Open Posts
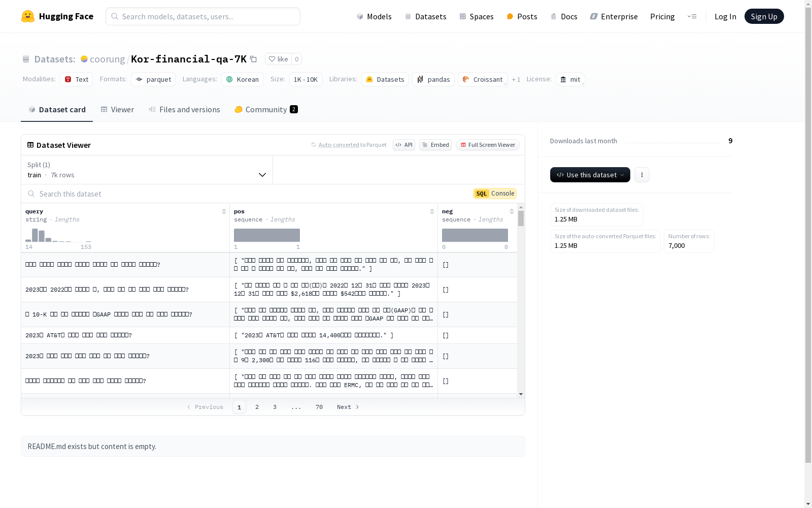Image resolution: width=812 pixels, height=508 pixels. click(522, 16)
